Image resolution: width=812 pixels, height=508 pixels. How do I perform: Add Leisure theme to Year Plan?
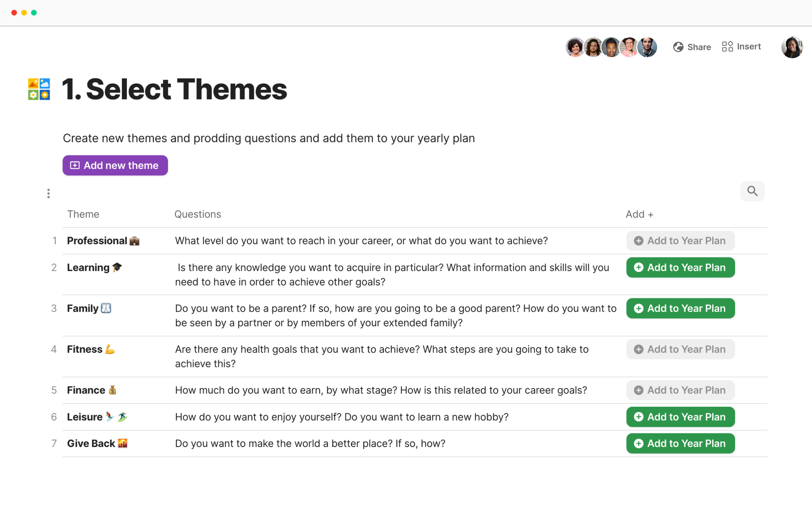680,417
